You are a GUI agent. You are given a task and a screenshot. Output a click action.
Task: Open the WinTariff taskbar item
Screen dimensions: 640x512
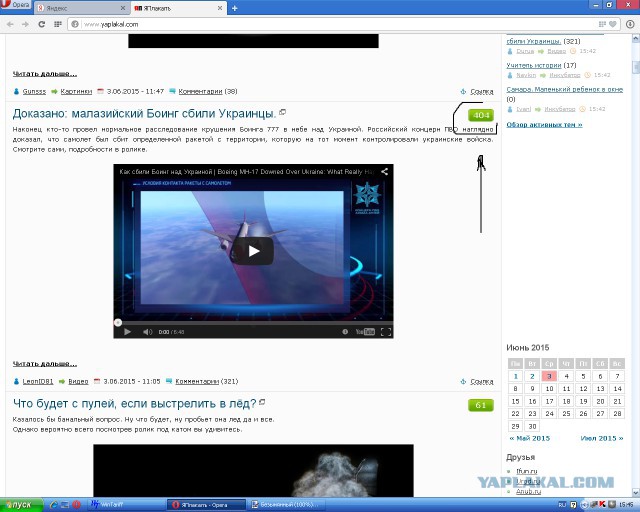click(126, 505)
